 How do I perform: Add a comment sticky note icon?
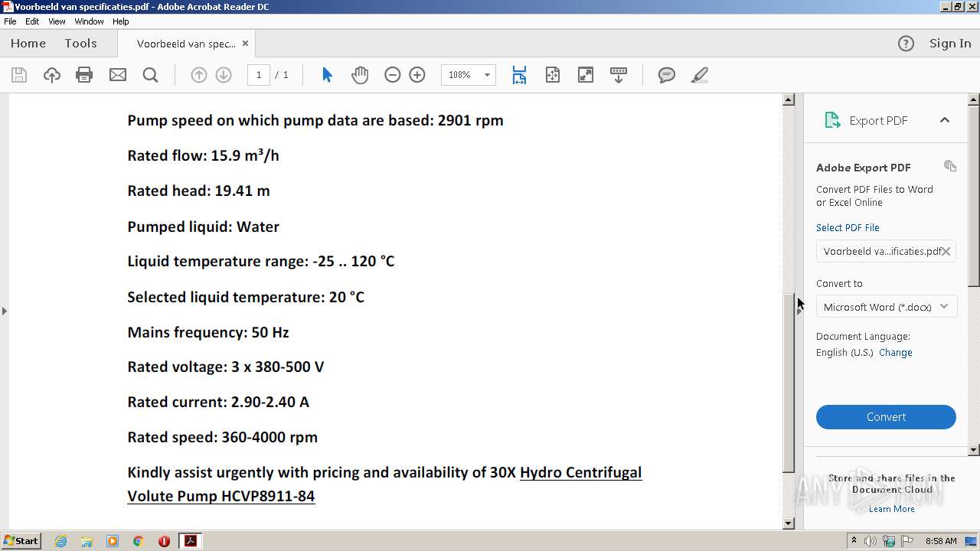point(667,75)
